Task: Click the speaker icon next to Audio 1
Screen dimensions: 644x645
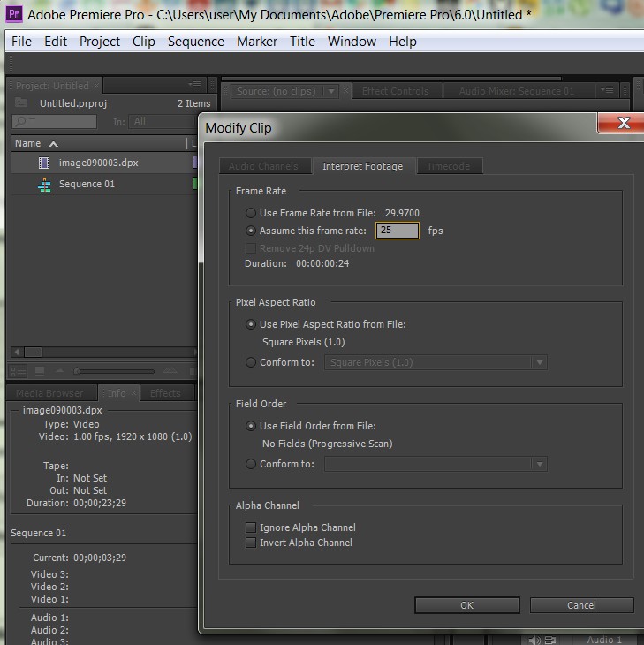Action: 534,640
